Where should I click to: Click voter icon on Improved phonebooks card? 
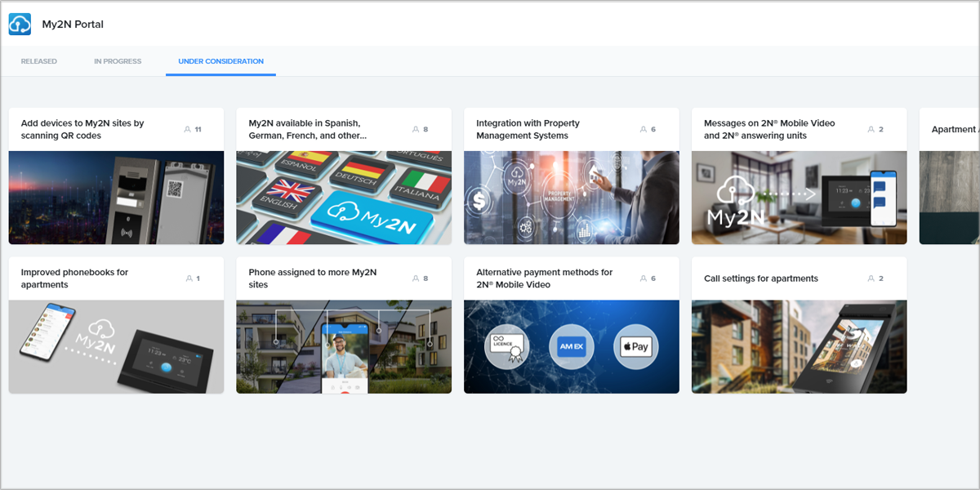(x=187, y=278)
